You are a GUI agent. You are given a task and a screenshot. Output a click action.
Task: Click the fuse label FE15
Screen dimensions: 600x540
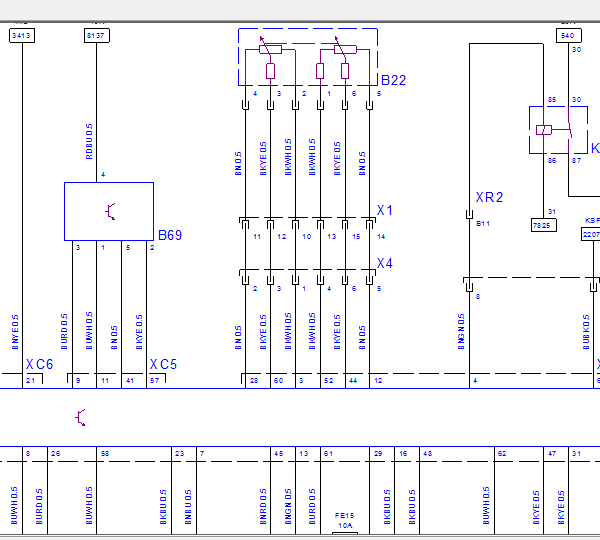pos(344,516)
